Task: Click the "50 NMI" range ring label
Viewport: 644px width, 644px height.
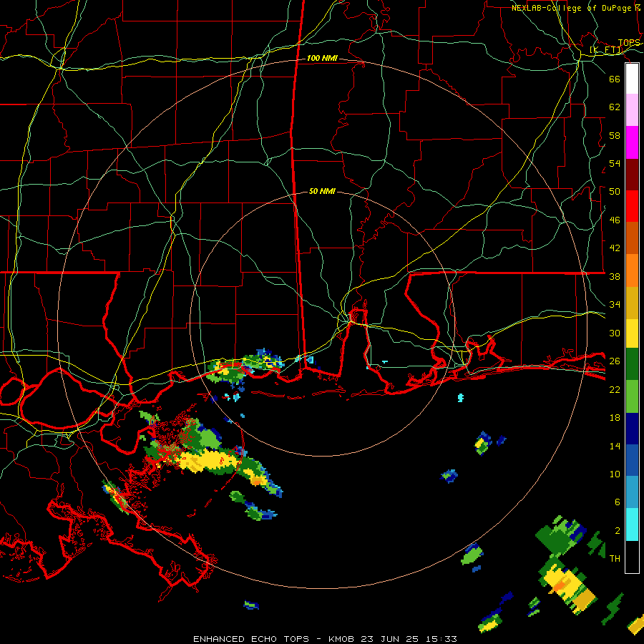Action: (x=322, y=191)
